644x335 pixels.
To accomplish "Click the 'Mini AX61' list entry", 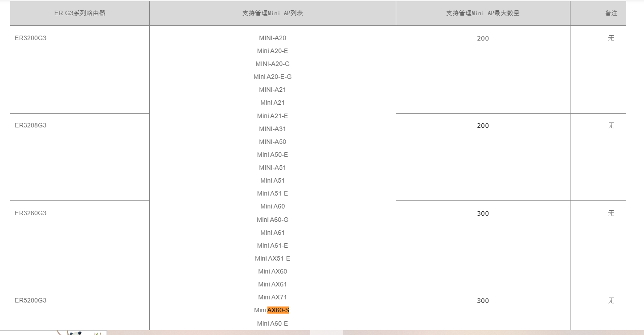I will click(x=273, y=284).
